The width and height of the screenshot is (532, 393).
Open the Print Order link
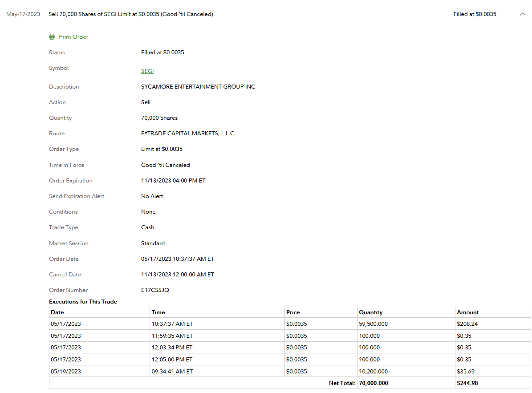73,37
